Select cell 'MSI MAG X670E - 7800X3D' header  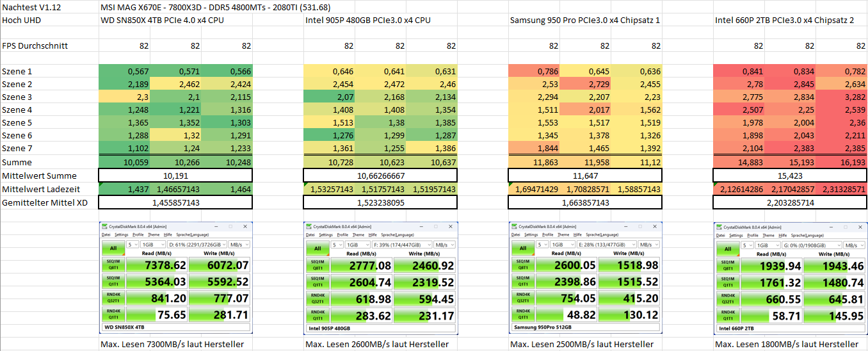(216, 7)
